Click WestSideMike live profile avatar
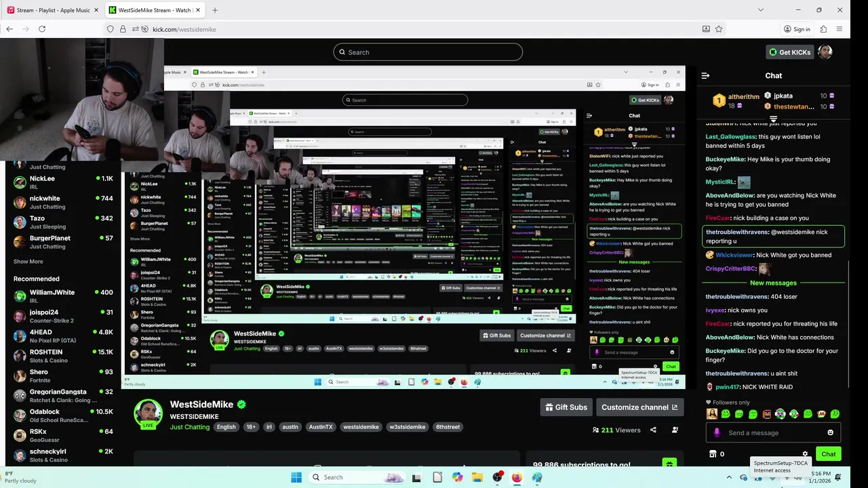 [x=148, y=413]
